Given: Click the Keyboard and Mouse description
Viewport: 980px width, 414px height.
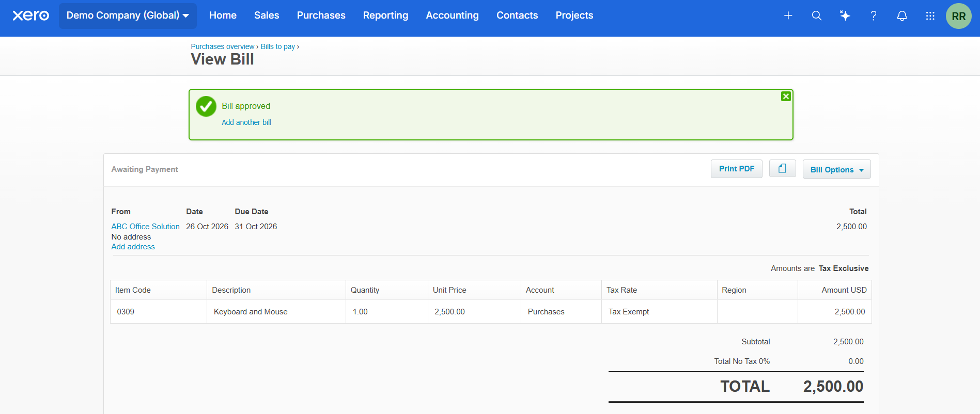Looking at the screenshot, I should [251, 312].
